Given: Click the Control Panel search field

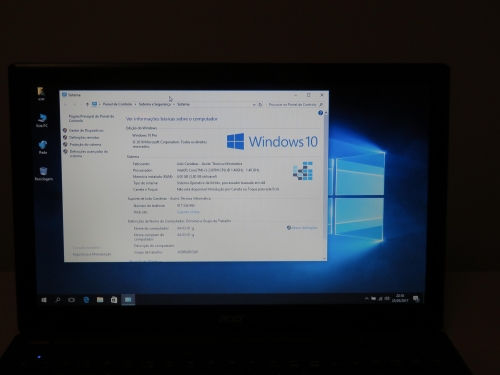Looking at the screenshot, I should tap(295, 105).
